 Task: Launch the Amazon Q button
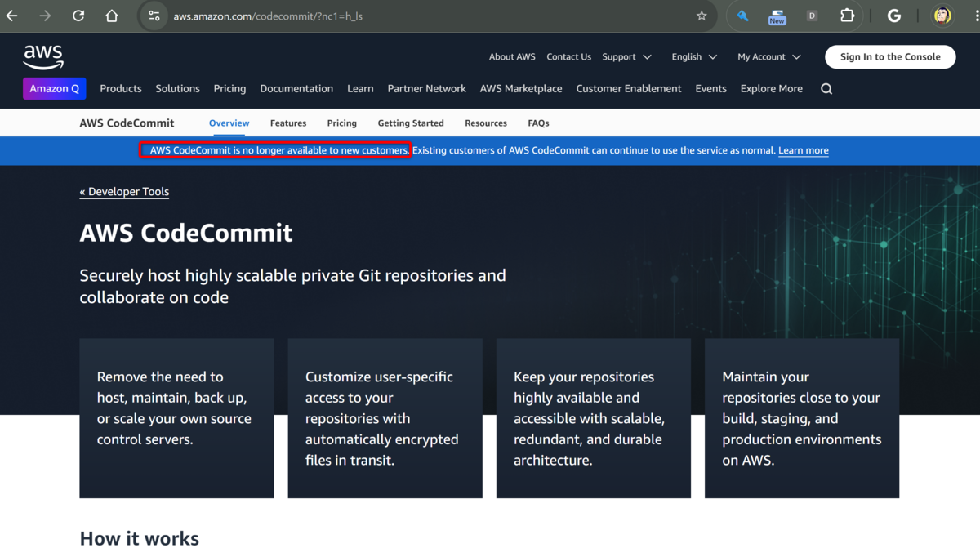pos(55,89)
